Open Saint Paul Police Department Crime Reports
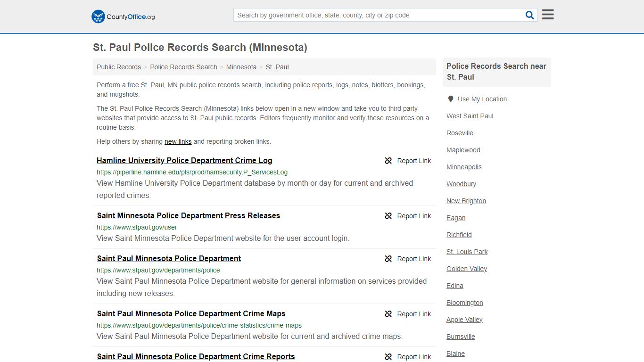The image size is (644, 362). click(x=196, y=356)
